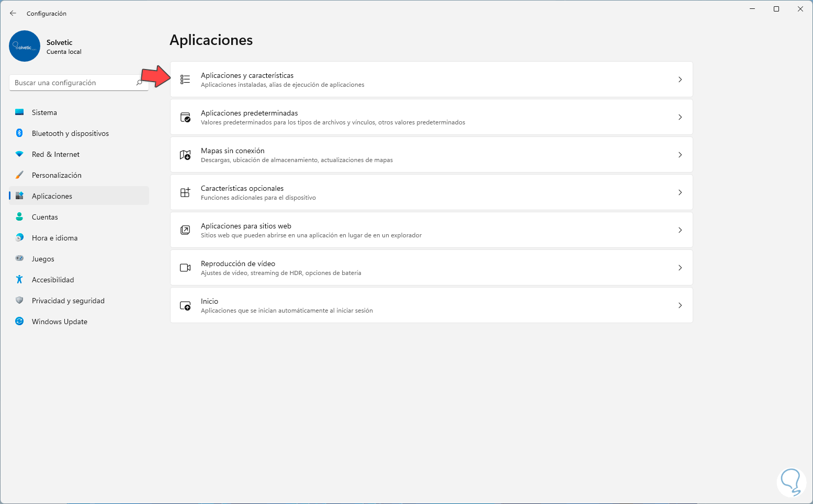The image size is (813, 504).
Task: Click the Bluetooth y dispositivos sidebar icon
Action: [19, 133]
